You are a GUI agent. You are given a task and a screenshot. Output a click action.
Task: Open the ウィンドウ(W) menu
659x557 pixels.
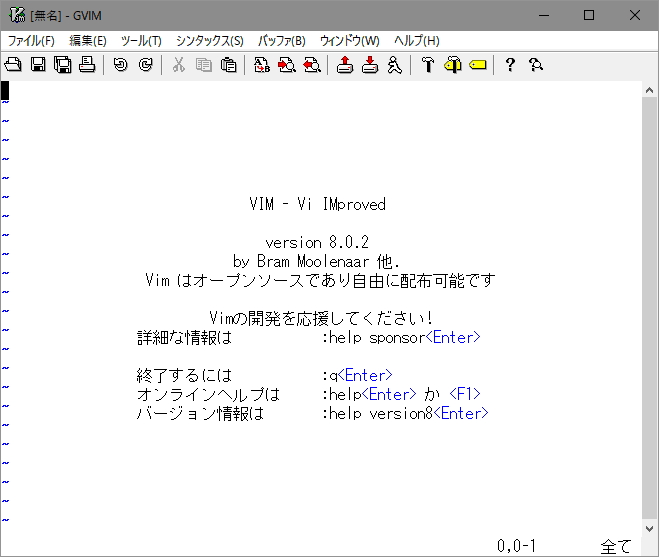350,41
